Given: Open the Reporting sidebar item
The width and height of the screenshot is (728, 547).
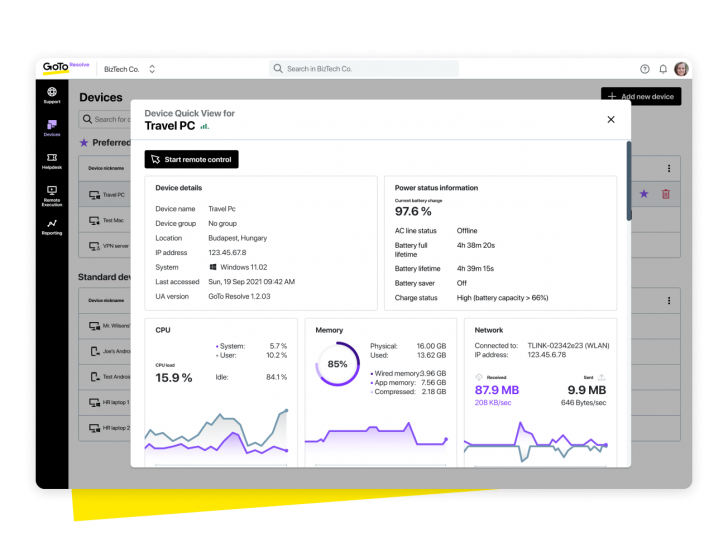Looking at the screenshot, I should [x=52, y=227].
